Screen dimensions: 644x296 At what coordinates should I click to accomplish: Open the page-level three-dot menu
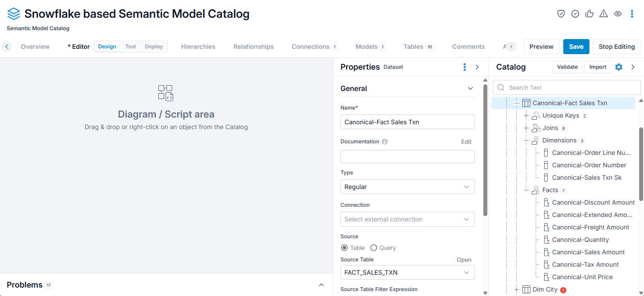[x=632, y=14]
